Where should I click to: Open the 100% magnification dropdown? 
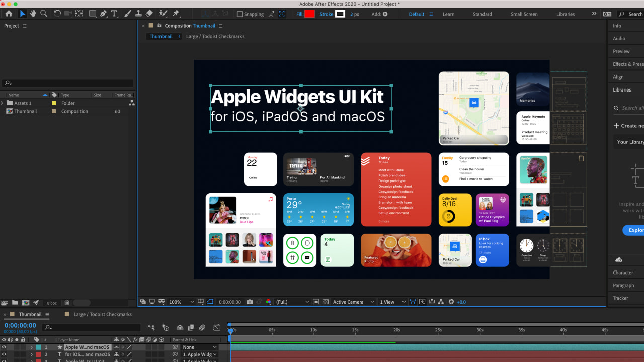click(181, 302)
